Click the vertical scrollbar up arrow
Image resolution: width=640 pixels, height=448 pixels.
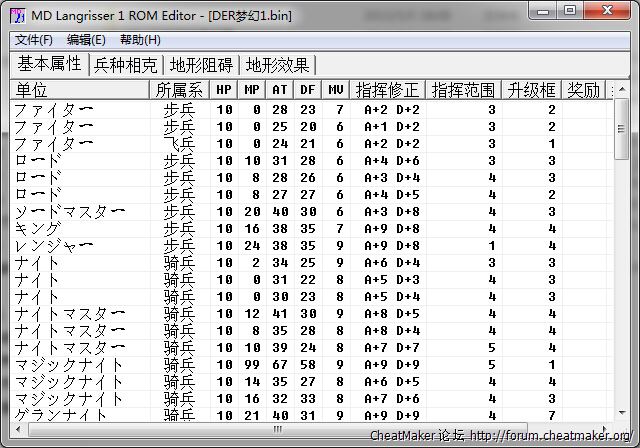click(621, 88)
